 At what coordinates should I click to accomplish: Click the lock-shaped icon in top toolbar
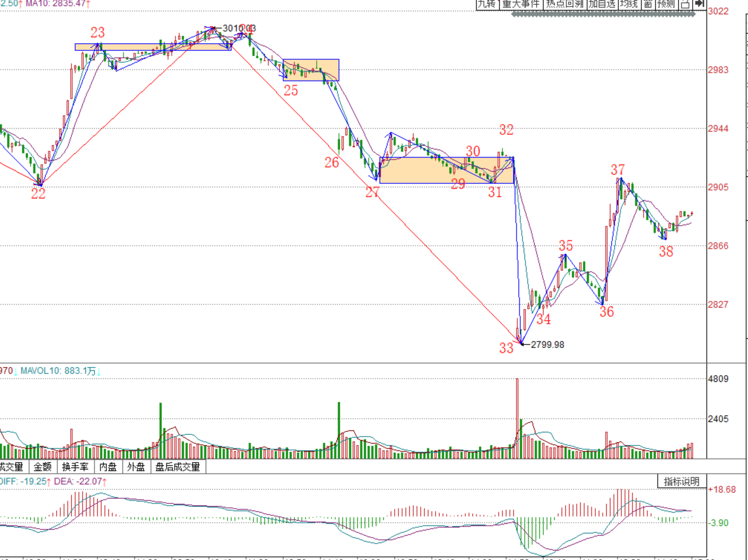(685, 4)
